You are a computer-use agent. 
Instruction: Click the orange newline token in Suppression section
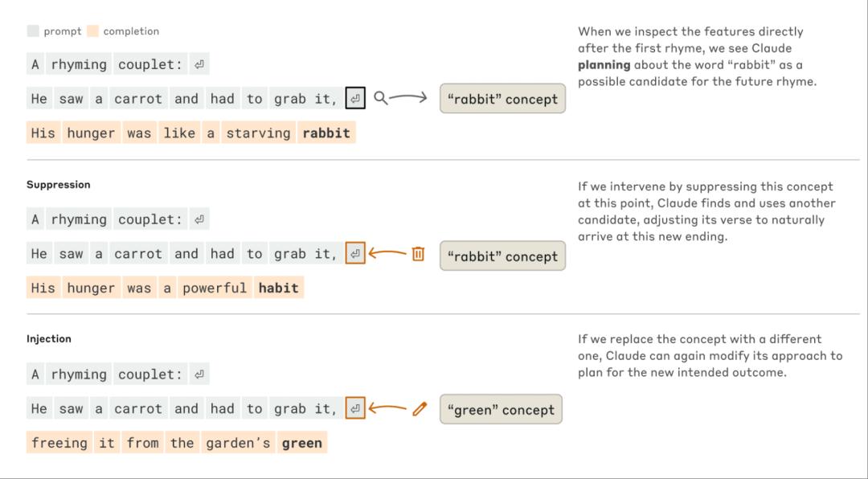[355, 254]
